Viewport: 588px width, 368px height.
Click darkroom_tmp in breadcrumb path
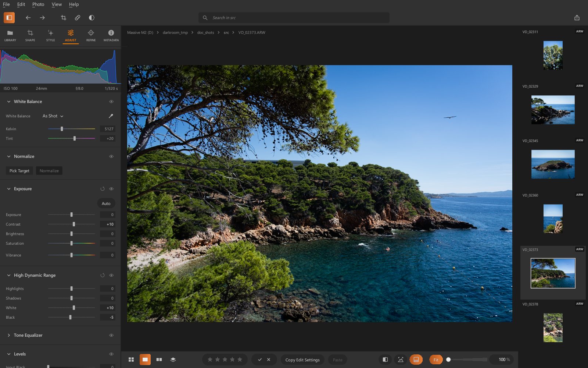pyautogui.click(x=175, y=32)
